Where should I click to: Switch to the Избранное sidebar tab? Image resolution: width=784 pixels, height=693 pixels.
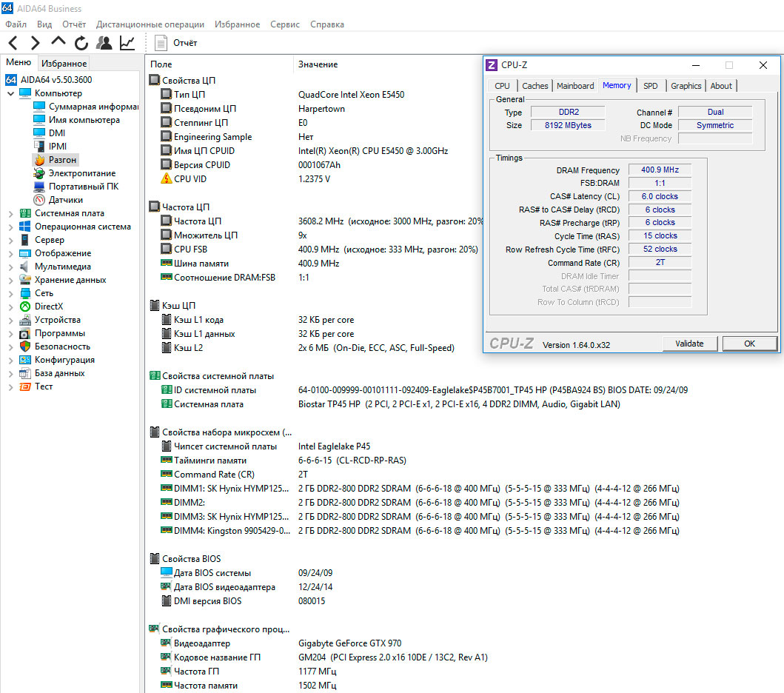[64, 64]
